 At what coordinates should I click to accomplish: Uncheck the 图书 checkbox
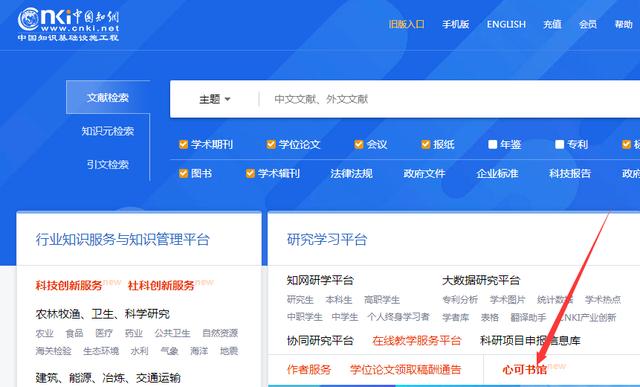click(183, 173)
